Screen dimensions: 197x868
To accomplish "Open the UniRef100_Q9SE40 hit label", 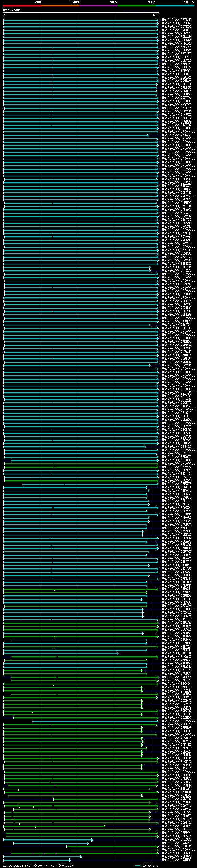I will pos(177,23).
